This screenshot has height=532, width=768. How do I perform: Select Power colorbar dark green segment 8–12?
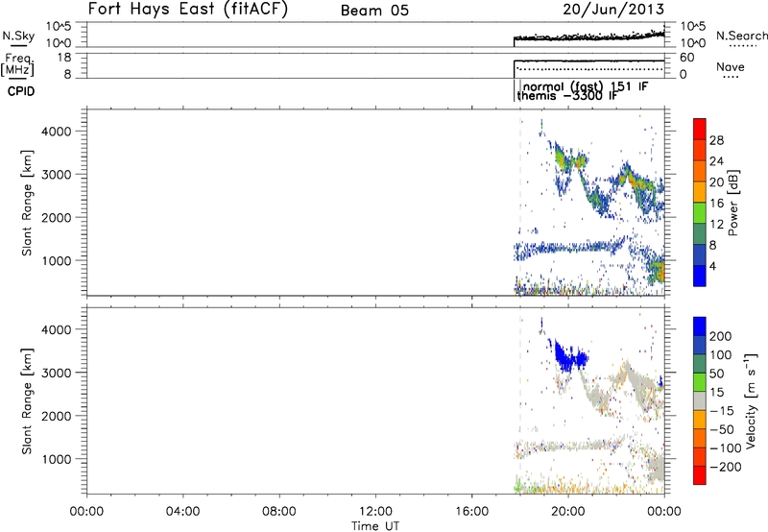pos(700,233)
